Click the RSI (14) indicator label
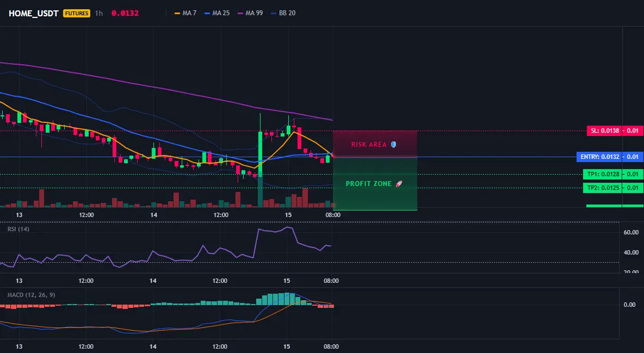The height and width of the screenshot is (353, 644). tap(18, 229)
